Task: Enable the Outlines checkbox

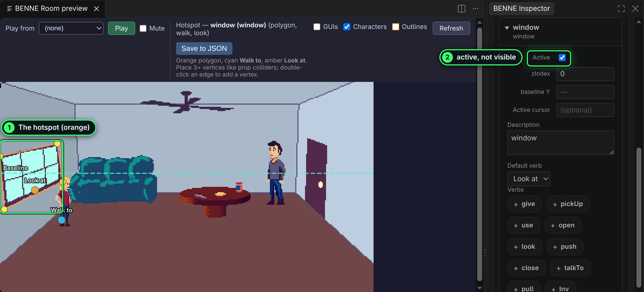Action: point(396,27)
